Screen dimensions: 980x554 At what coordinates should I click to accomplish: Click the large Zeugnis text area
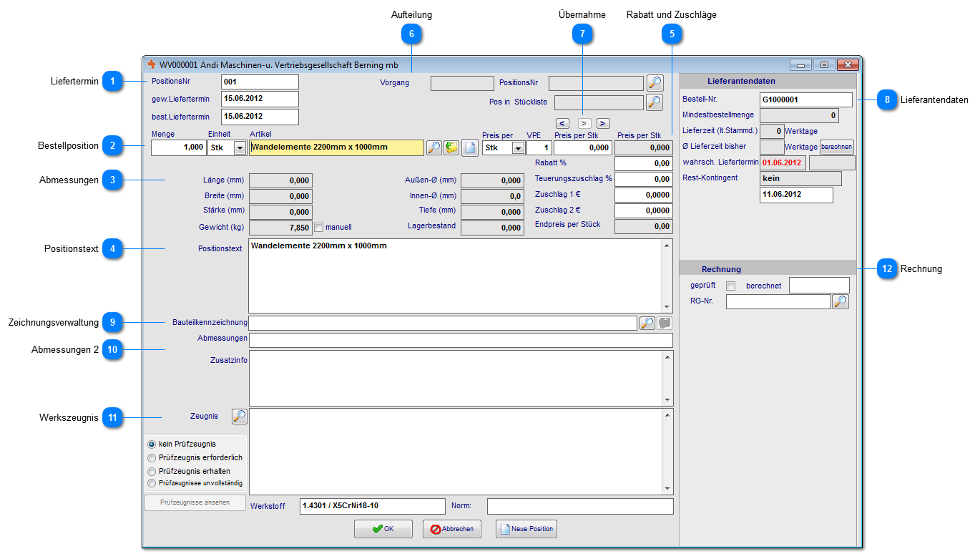tap(455, 452)
